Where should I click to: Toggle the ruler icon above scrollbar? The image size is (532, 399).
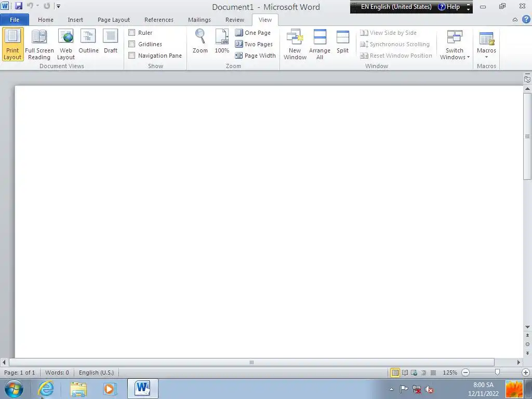[x=527, y=79]
